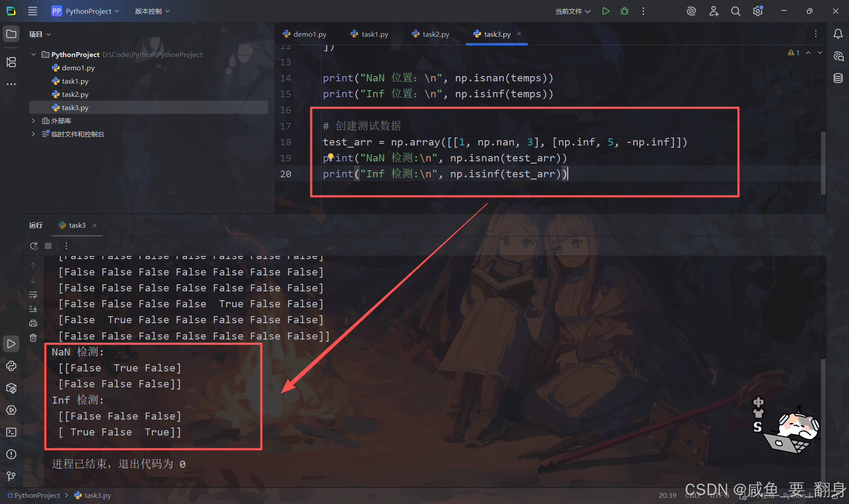The width and height of the screenshot is (849, 504).
Task: Rerun task3 in the run panel
Action: point(34,246)
